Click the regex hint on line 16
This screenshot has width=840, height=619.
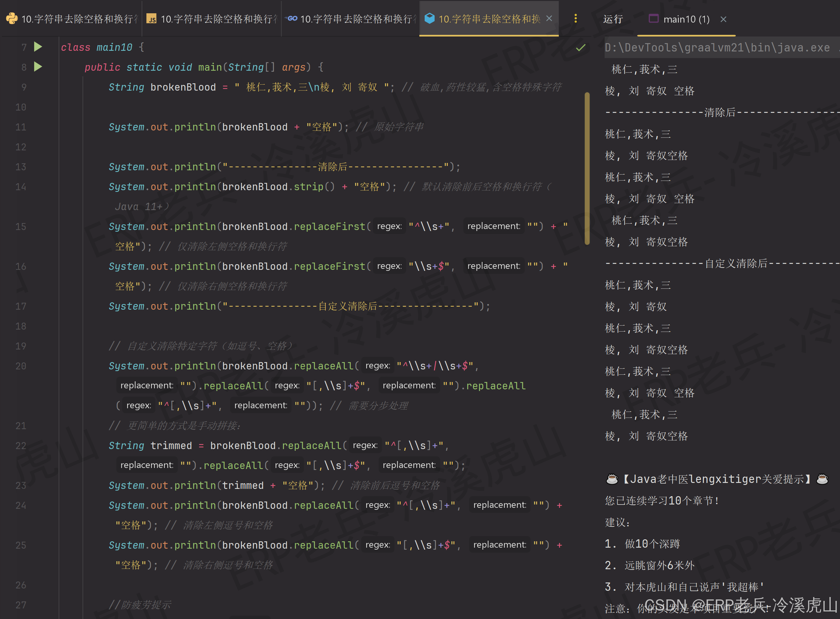(x=389, y=266)
